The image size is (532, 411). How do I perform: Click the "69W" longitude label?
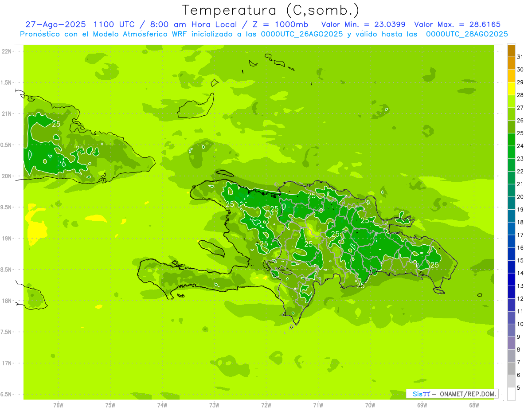pyautogui.click(x=422, y=405)
